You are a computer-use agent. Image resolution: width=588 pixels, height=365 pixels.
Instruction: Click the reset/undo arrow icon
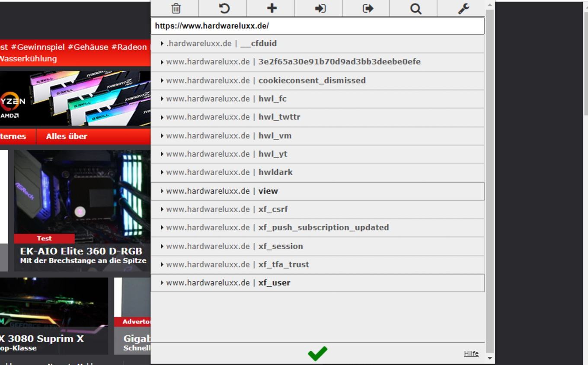224,8
